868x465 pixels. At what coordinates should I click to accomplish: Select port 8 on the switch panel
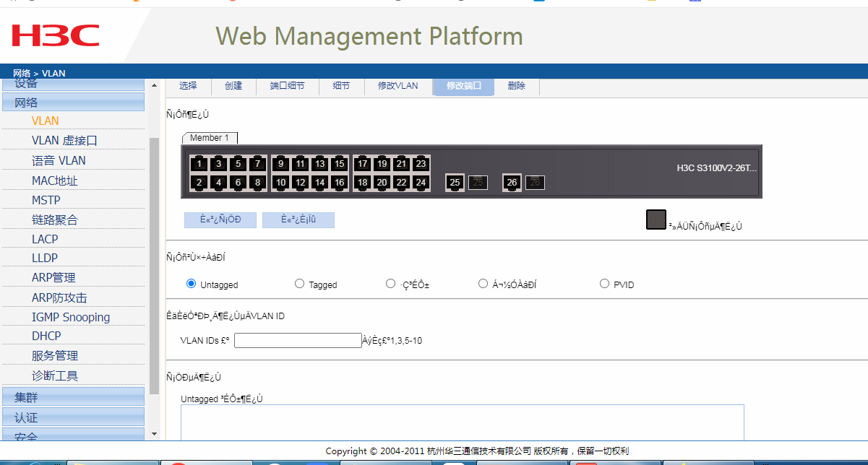tap(257, 183)
